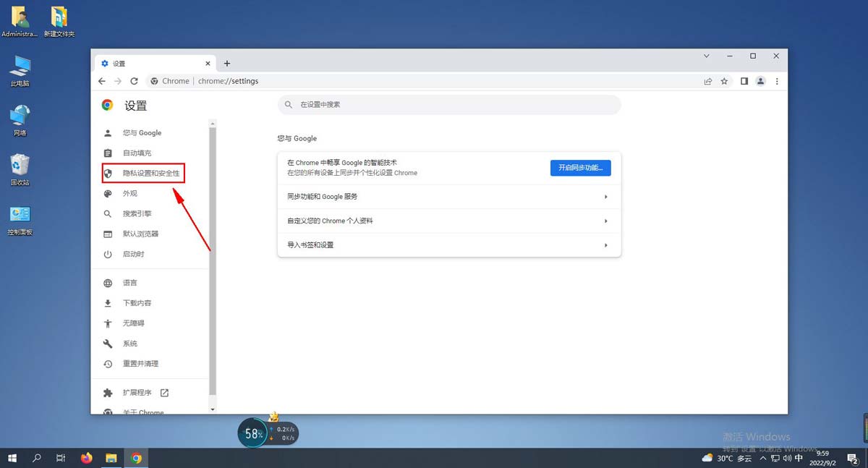Image resolution: width=868 pixels, height=468 pixels.
Task: Open the 外观 appearance settings
Action: click(129, 194)
